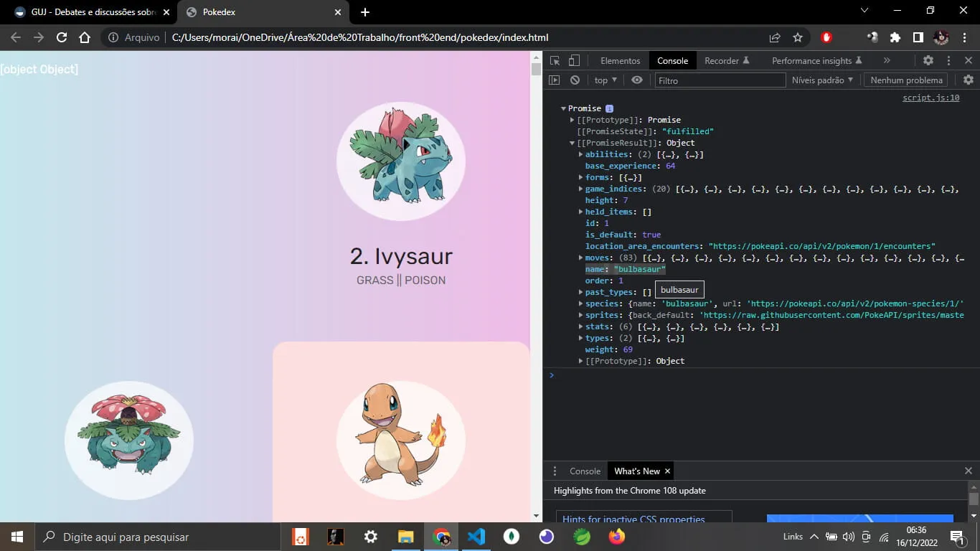The width and height of the screenshot is (980, 551).
Task: Open the Chrome three-dot menu
Action: click(964, 37)
